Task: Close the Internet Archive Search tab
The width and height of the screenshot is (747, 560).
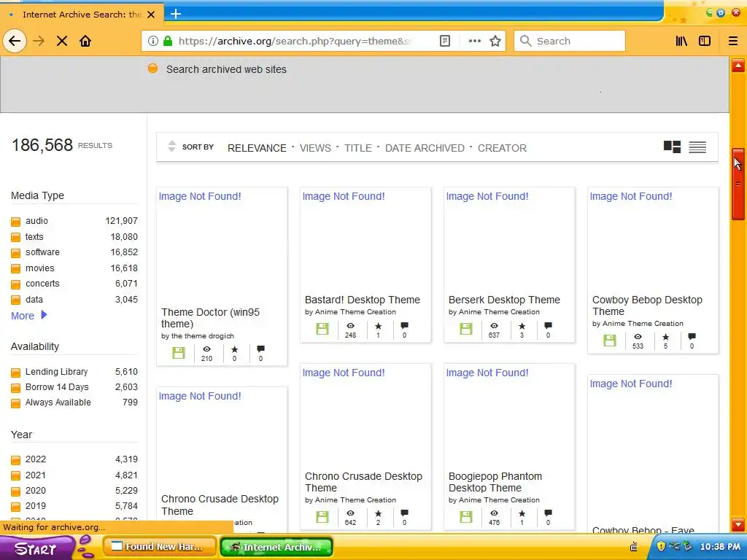Action: click(x=151, y=15)
